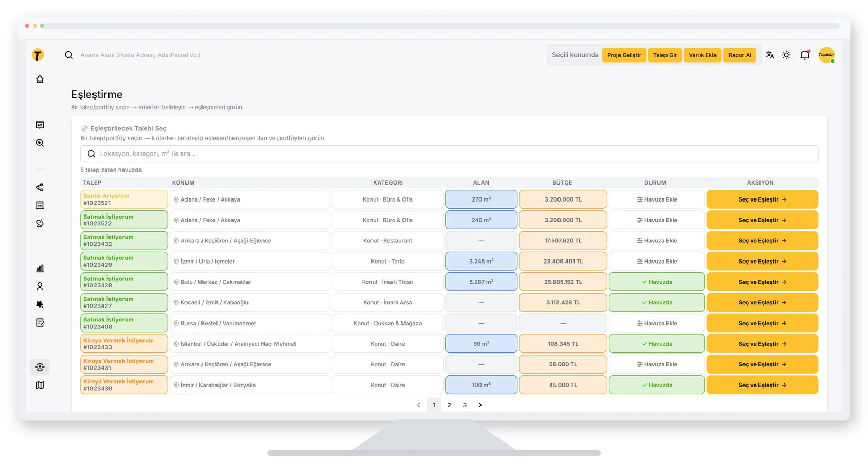Click Talep Gir button
Viewport: 868px width, 476px height.
[x=665, y=55]
